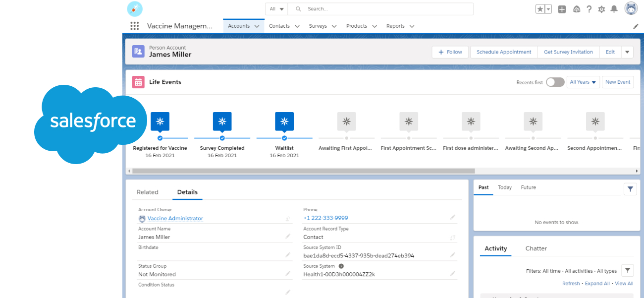Expand the Products tab chevron
This screenshot has width=644, height=298.
click(x=375, y=26)
